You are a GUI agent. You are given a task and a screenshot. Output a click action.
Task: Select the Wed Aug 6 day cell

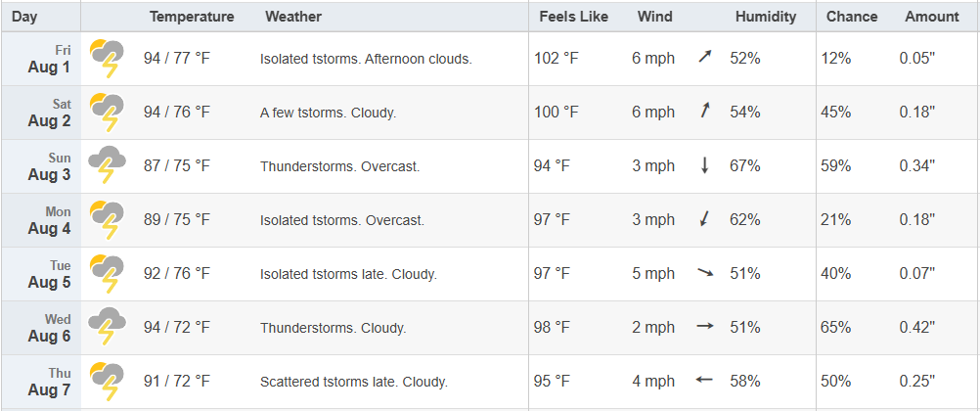tap(41, 328)
